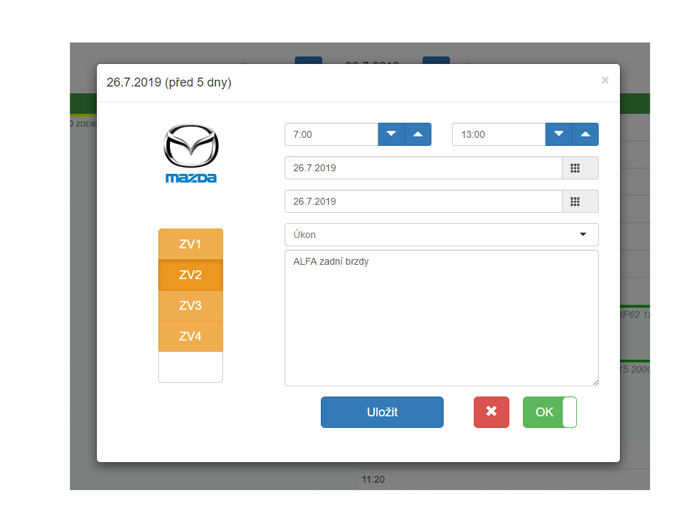Decrease the 7:00 start time
700x515 pixels.
tap(391, 134)
